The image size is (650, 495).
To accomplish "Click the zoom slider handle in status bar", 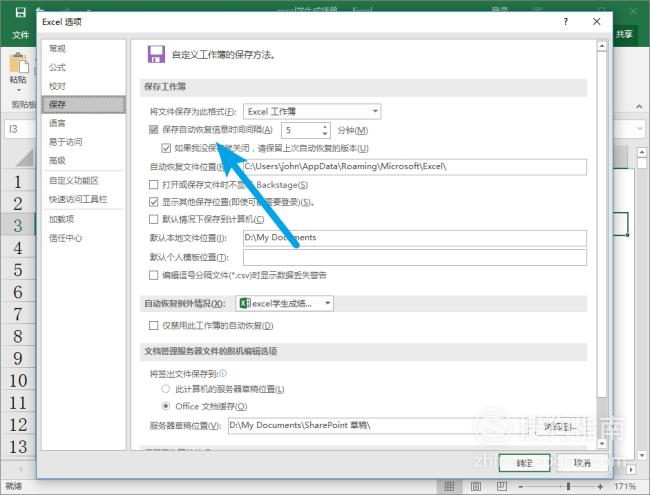I will tap(568, 486).
